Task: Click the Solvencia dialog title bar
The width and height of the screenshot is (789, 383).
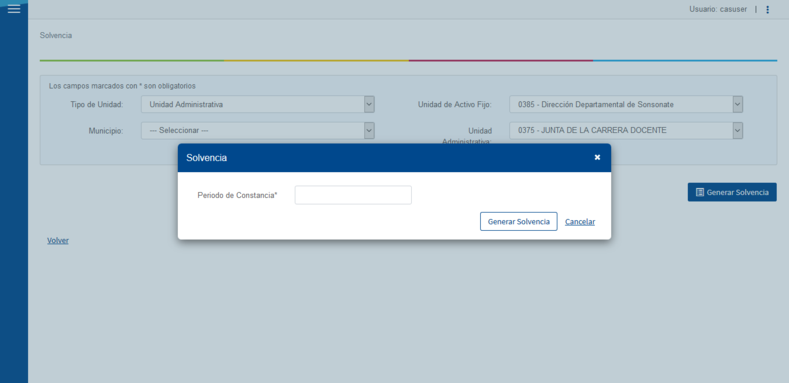Action: coord(394,158)
